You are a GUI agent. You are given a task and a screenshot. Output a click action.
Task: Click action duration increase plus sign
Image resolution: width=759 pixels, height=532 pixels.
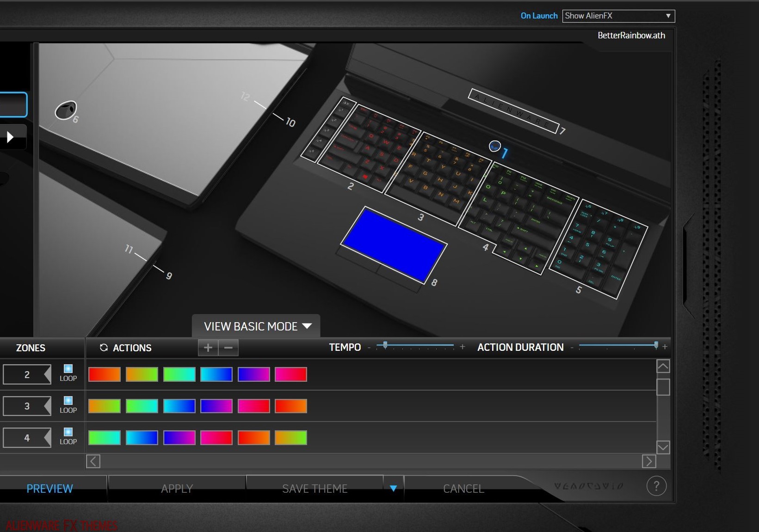pos(665,347)
